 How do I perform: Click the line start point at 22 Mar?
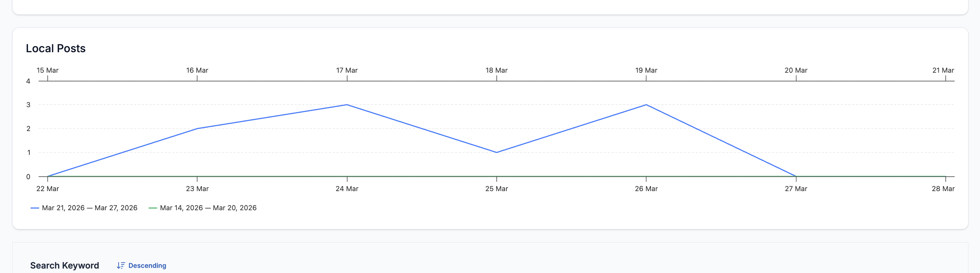click(x=47, y=176)
